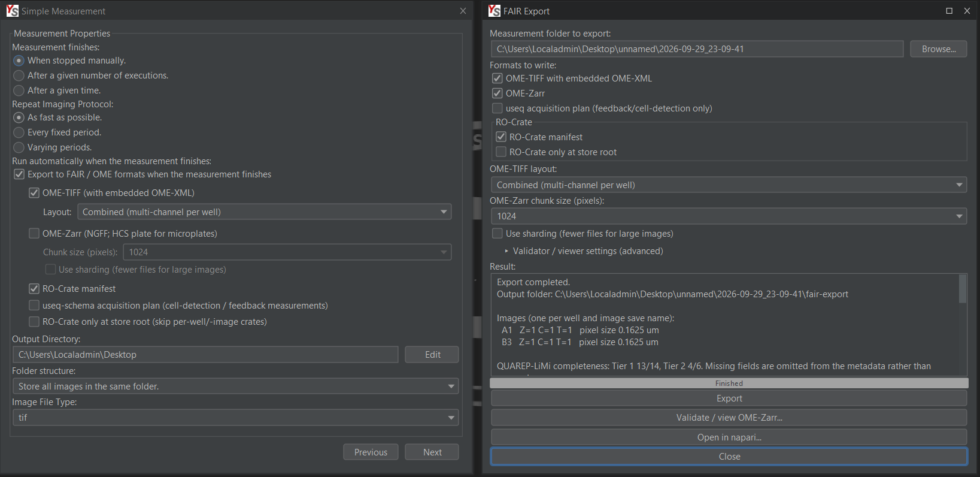Screen dimensions: 980x477
Task: Open Image File Type dropdown showing tif
Action: pyautogui.click(x=235, y=418)
